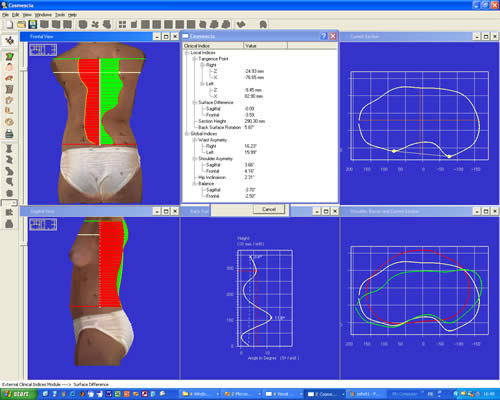This screenshot has width=500, height=400.
Task: Click the 290.30 mm value
Action: [x=255, y=121]
